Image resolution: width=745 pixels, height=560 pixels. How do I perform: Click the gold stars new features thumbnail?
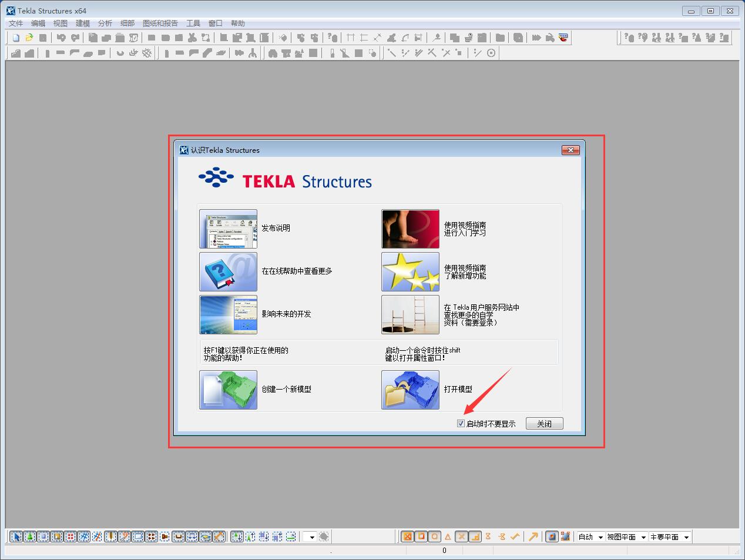coord(410,272)
